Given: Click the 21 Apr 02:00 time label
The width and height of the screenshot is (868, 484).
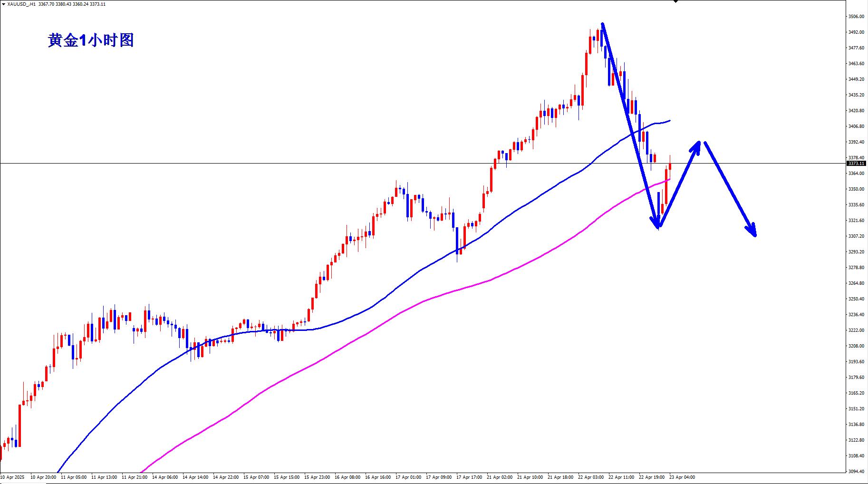Looking at the screenshot, I should [500, 477].
